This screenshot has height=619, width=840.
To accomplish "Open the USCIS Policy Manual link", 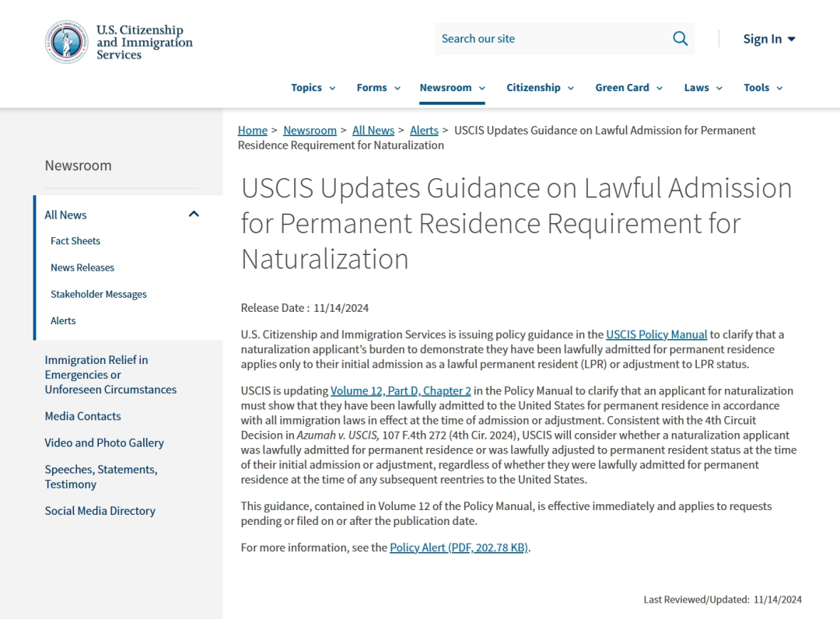I will [x=656, y=334].
